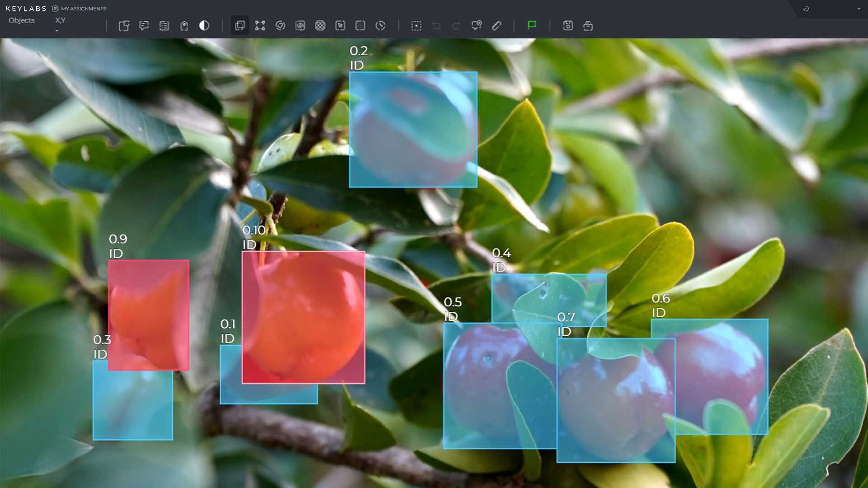
Task: Select the checkered bitmap mask tool
Action: (x=320, y=26)
